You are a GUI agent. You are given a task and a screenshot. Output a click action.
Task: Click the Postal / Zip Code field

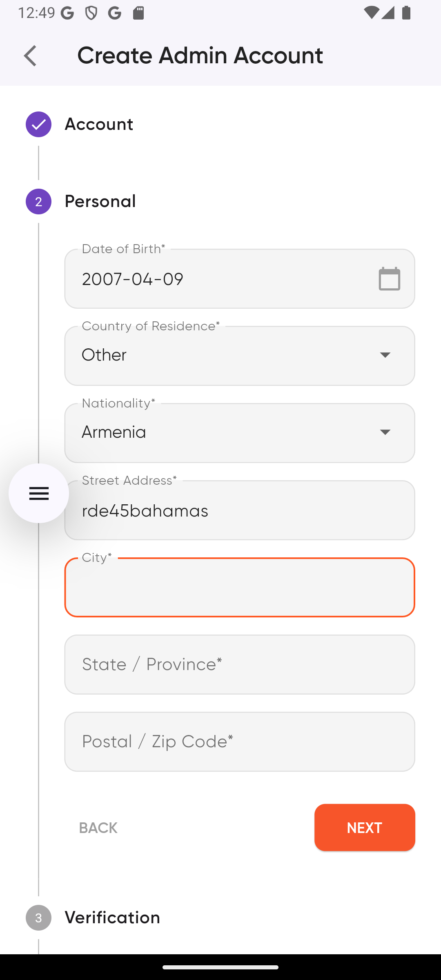(x=239, y=741)
